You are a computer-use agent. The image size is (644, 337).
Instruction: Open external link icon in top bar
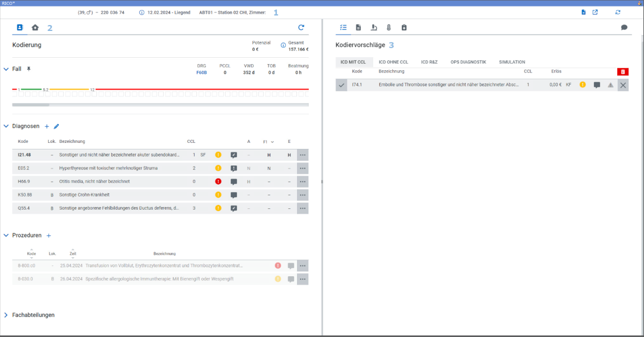595,13
